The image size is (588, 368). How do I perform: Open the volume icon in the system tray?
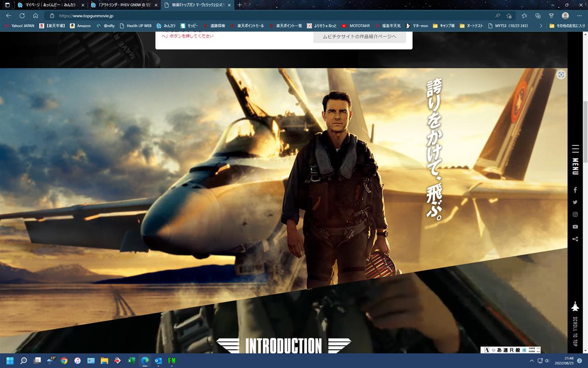click(x=547, y=361)
